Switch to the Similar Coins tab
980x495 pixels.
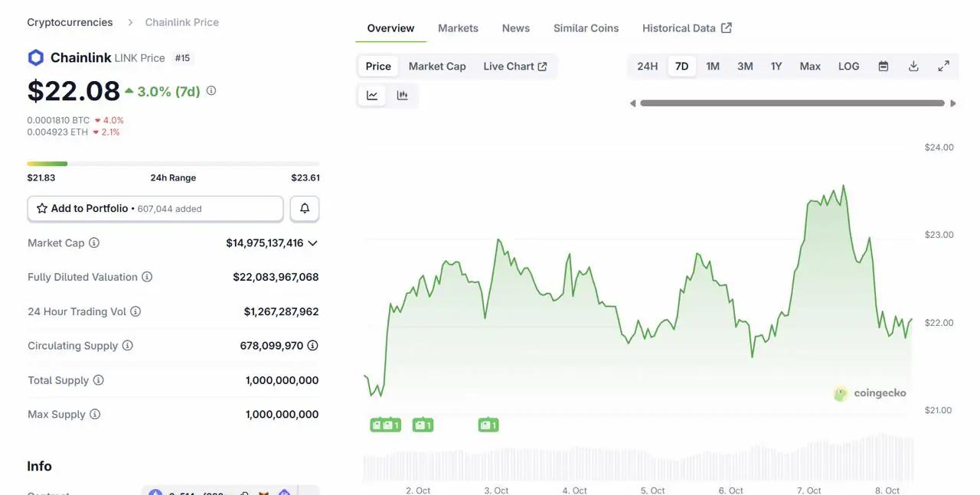586,28
